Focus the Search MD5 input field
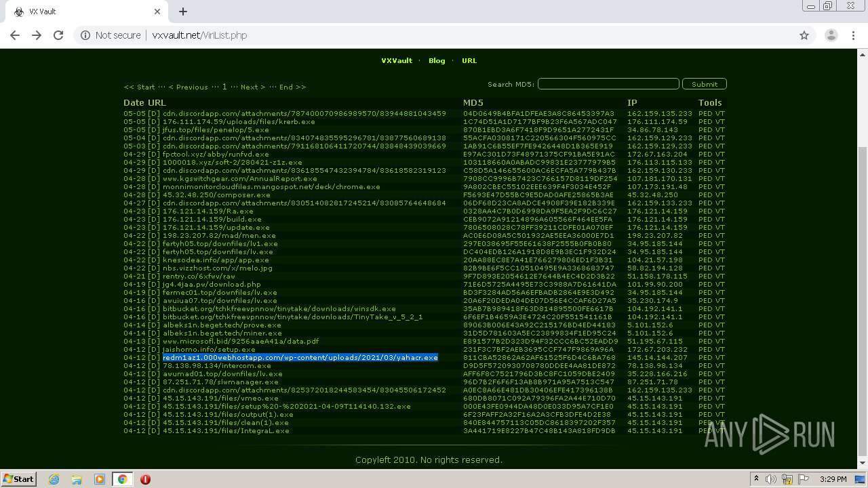 (x=608, y=84)
